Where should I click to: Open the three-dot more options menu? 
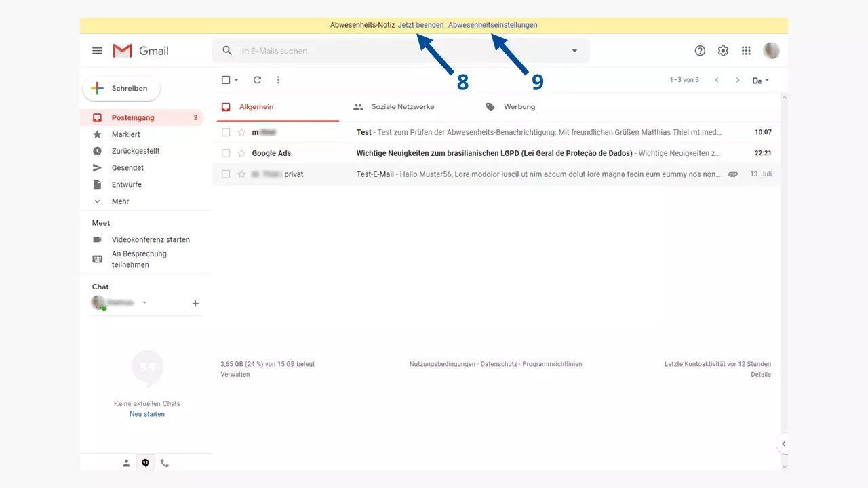coord(278,80)
